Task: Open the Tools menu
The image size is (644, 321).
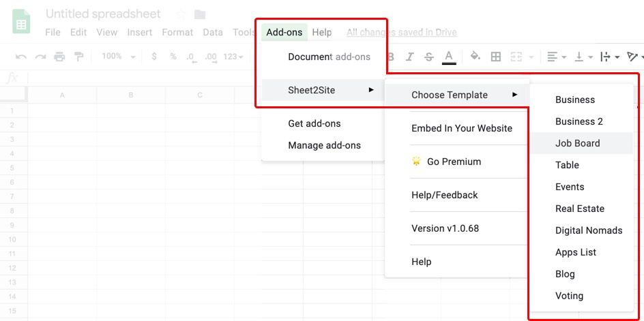Action: point(244,33)
